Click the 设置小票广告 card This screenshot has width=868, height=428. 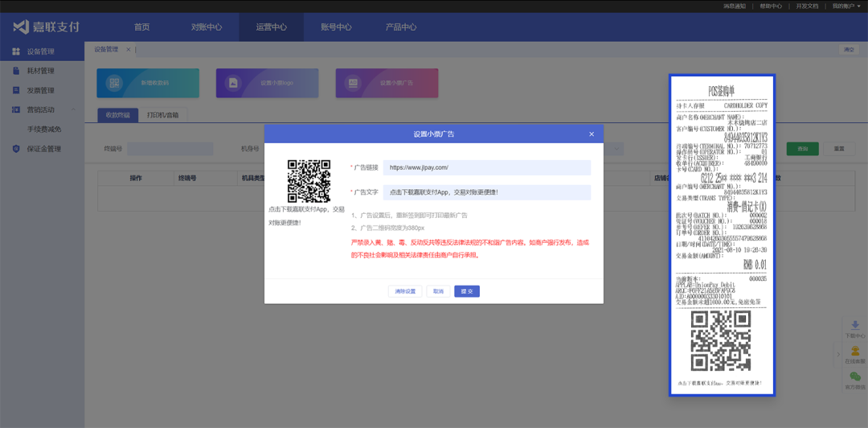[x=387, y=83]
